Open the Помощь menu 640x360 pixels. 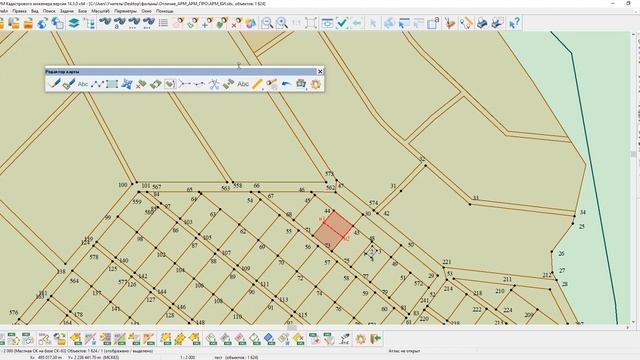pos(165,11)
